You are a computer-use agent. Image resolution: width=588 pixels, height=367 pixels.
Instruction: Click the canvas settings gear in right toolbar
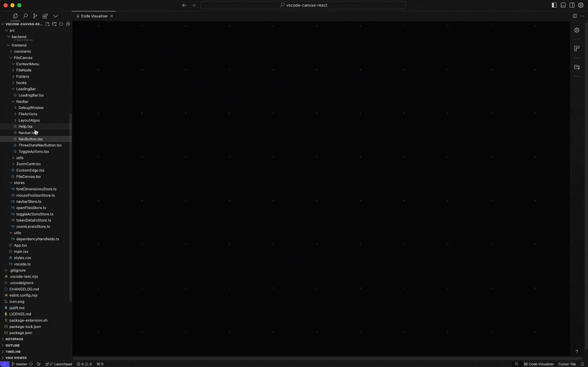click(577, 30)
